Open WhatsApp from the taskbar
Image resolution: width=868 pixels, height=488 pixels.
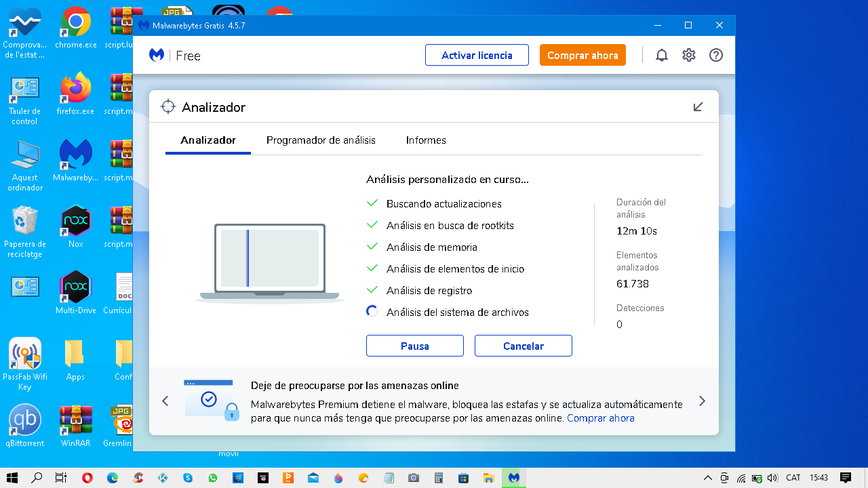pos(213,478)
